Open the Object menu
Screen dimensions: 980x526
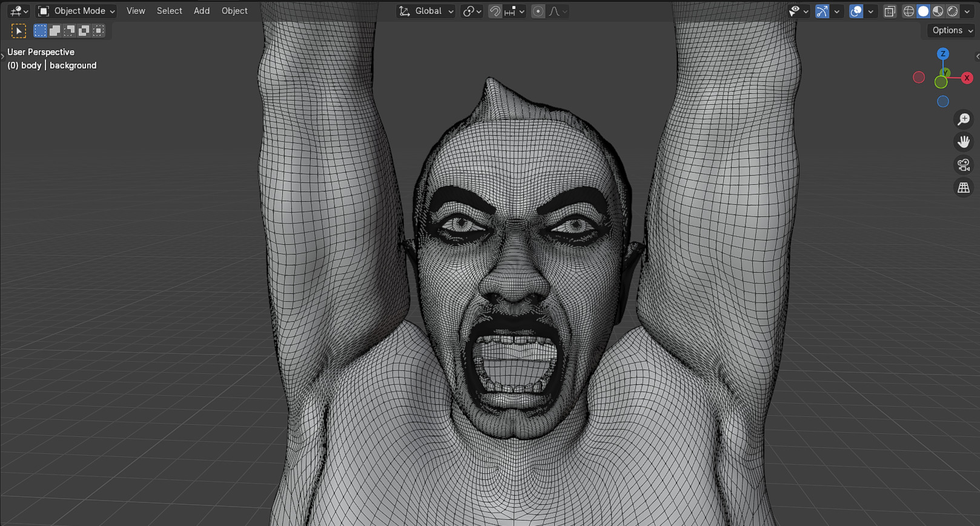click(234, 11)
